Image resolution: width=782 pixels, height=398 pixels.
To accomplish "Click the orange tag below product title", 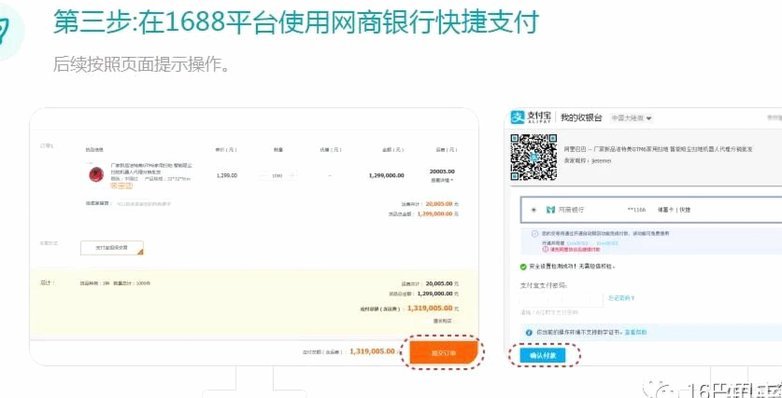I will (x=122, y=186).
